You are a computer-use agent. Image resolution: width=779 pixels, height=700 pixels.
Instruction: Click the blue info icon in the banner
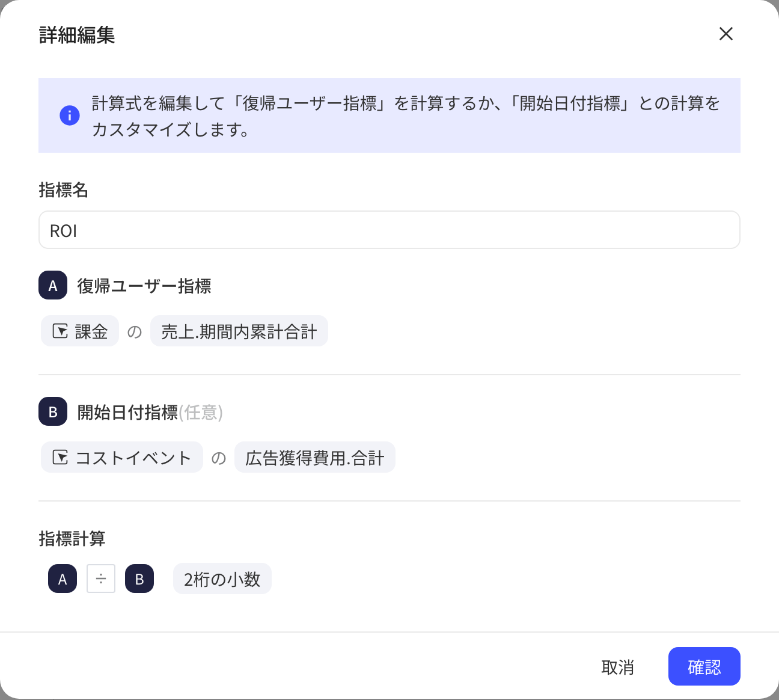coord(70,115)
